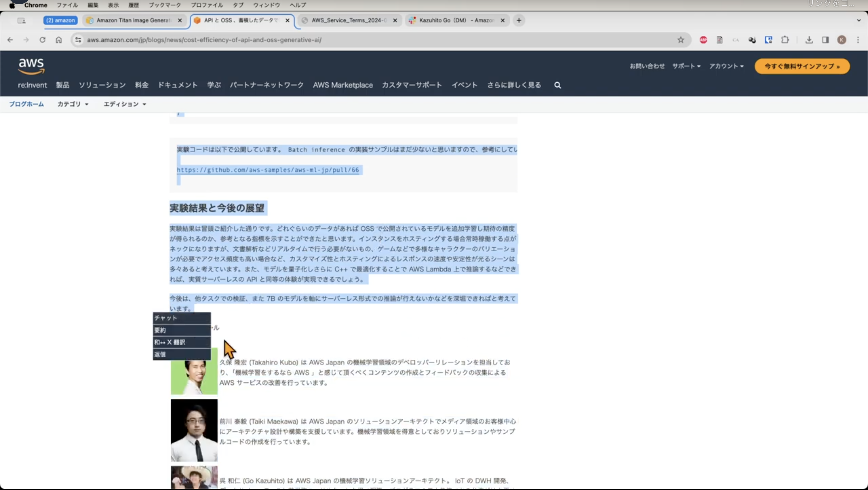Toggle the Chrome side panel
The height and width of the screenshot is (490, 868).
click(x=825, y=40)
